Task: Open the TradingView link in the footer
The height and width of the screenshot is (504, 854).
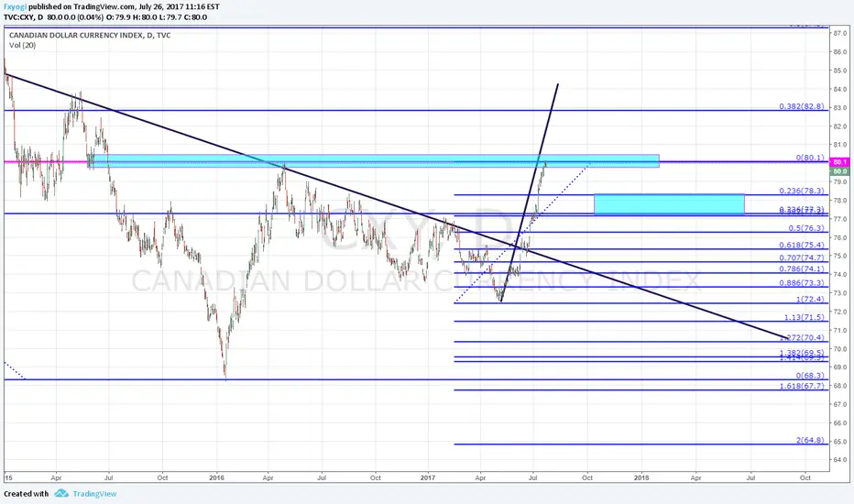Action: click(x=94, y=494)
